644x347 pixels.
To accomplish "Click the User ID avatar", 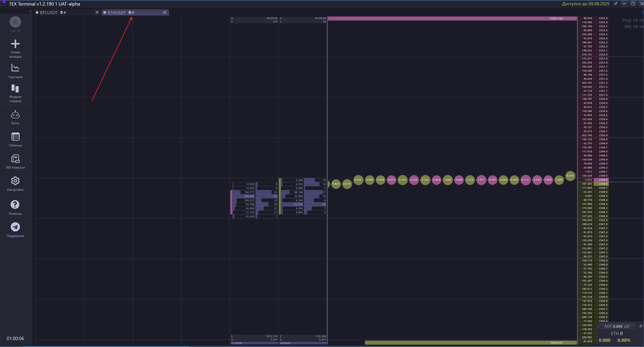I will pyautogui.click(x=15, y=22).
